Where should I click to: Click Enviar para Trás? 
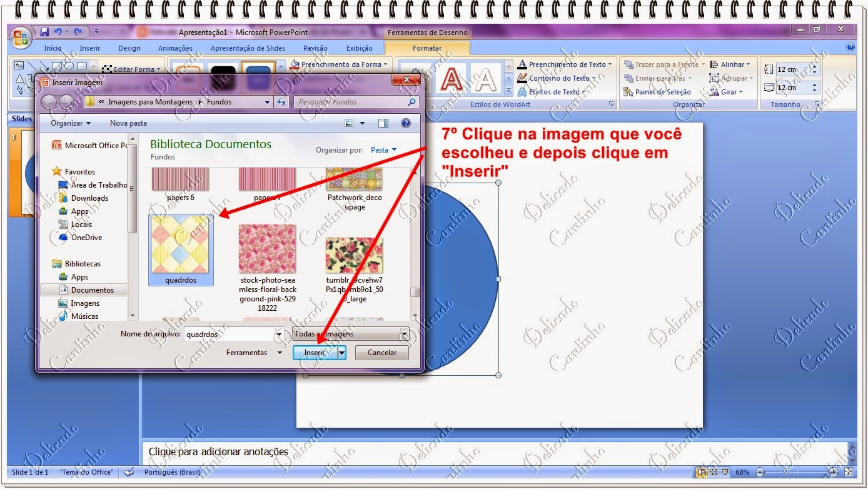(658, 78)
